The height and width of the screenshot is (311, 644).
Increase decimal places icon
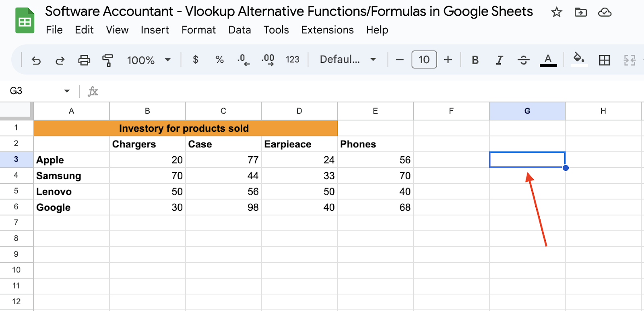click(268, 60)
